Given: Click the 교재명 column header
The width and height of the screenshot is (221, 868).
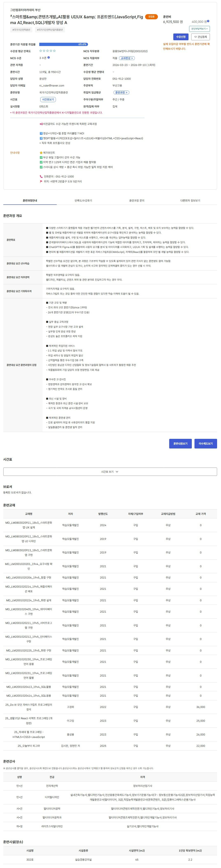Looking at the screenshot, I should point(29,514).
